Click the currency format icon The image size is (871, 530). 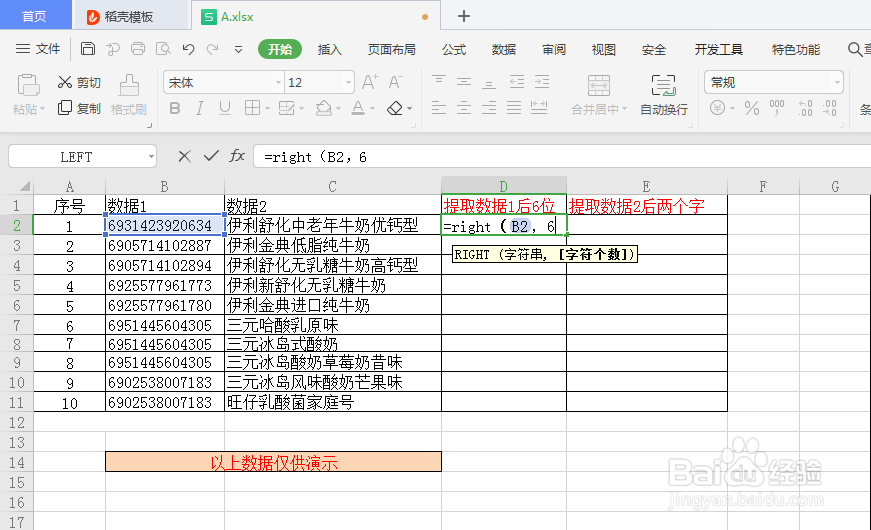[717, 108]
